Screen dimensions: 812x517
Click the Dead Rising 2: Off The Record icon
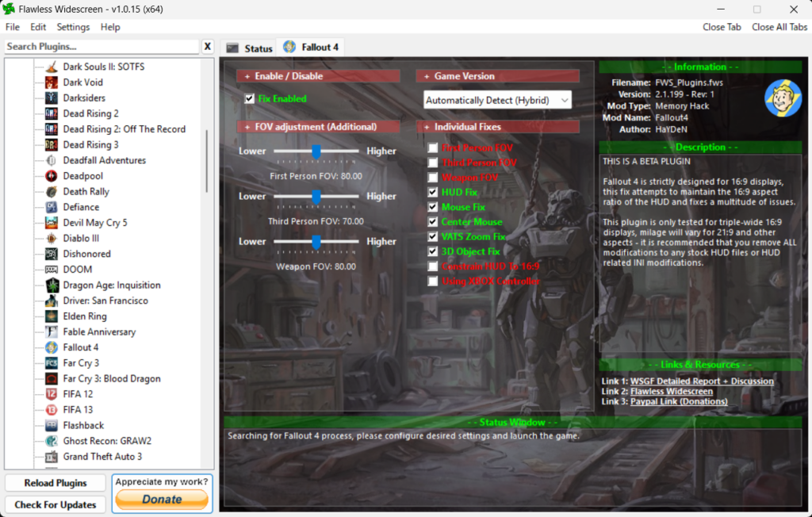click(x=52, y=129)
